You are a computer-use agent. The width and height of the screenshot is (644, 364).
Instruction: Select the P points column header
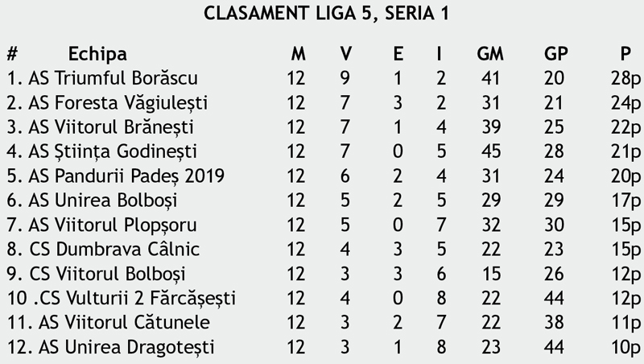[625, 55]
